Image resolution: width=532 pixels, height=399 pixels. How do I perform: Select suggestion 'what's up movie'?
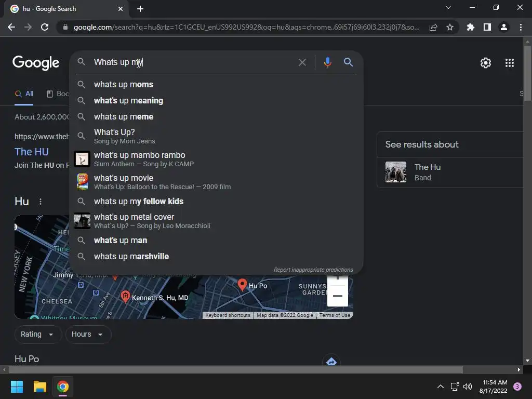216,182
